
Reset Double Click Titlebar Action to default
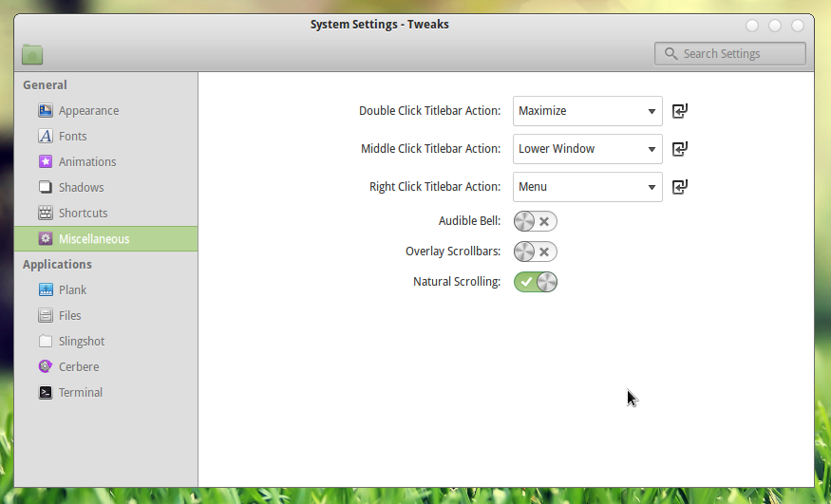[680, 111]
